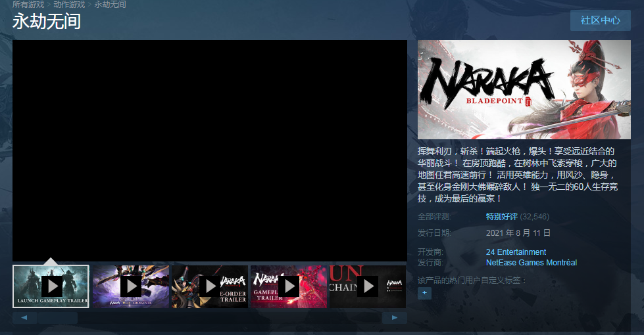
Task: Play the Unchained trailer thumbnail
Action: point(368,286)
